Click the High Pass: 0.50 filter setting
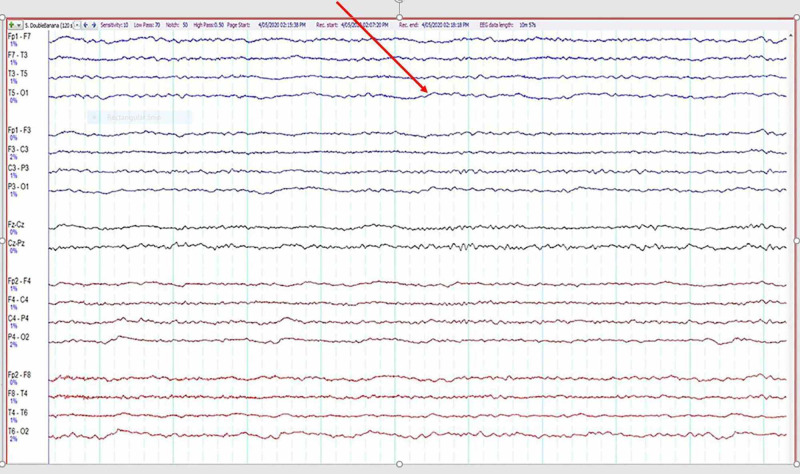Image resolution: width=800 pixels, height=474 pixels. point(209,24)
